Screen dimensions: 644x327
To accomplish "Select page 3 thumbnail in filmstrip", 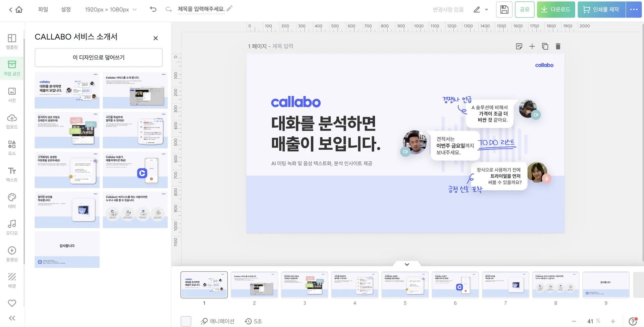I will point(304,285).
